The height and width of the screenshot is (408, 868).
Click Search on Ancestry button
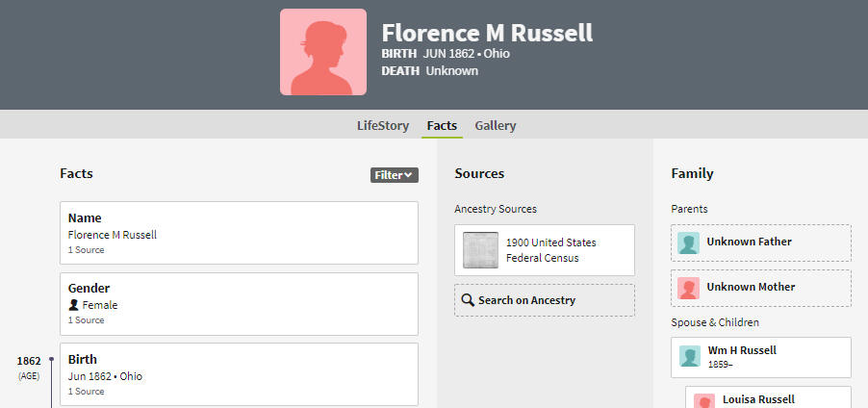pos(545,300)
